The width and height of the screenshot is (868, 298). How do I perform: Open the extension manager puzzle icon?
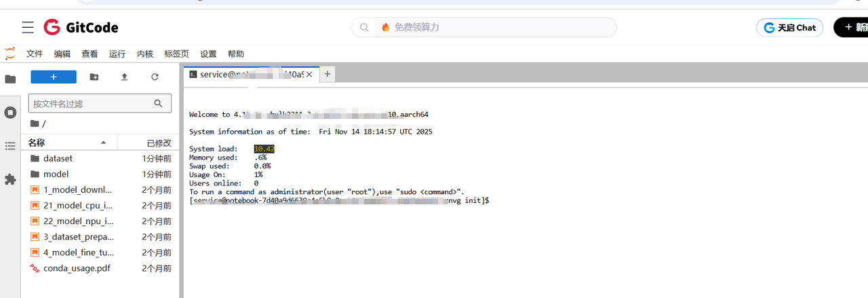pyautogui.click(x=10, y=179)
